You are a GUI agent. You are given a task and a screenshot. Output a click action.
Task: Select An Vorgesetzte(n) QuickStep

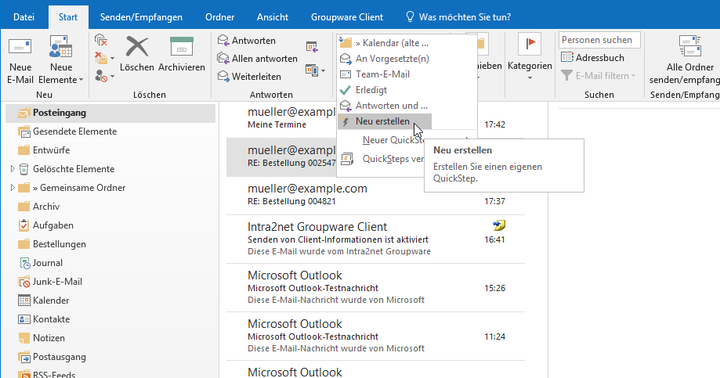(384, 58)
